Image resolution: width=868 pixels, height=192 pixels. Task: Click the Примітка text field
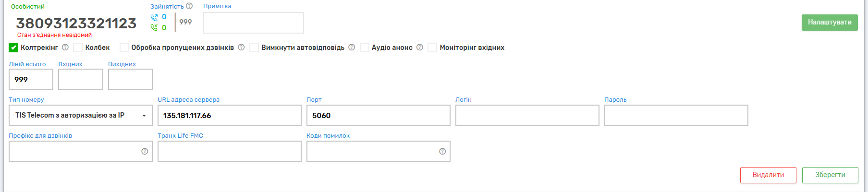[253, 23]
